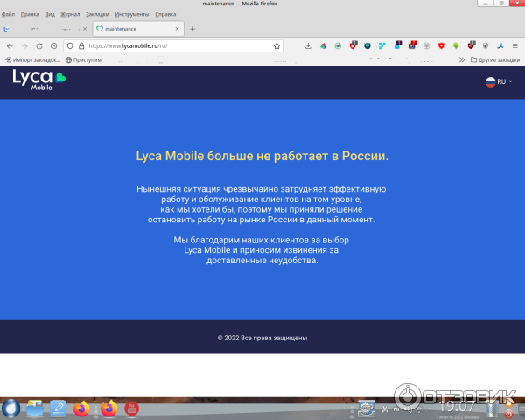Open a new tab with the plus button
Screen dimensions: 525x420
tap(192, 29)
